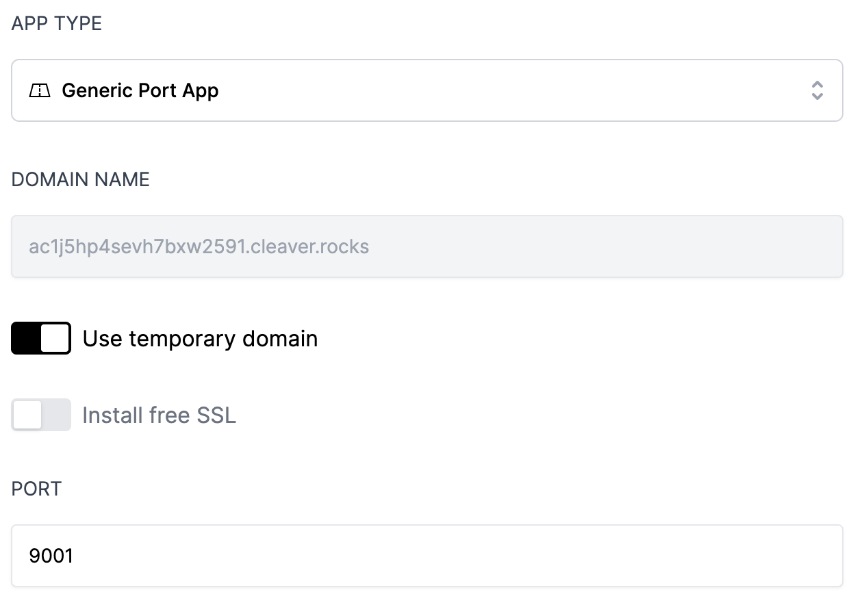Click the APP TYPE label
864x616 pixels.
pyautogui.click(x=57, y=23)
